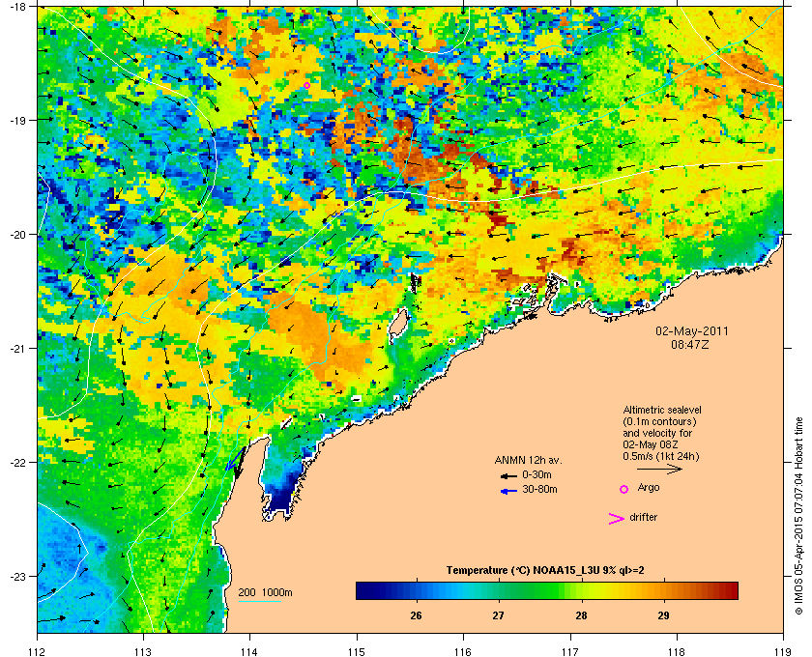The width and height of the screenshot is (812, 657).
Task: Click the 0.5m/s (1kt 24h) text
Action: [x=660, y=457]
